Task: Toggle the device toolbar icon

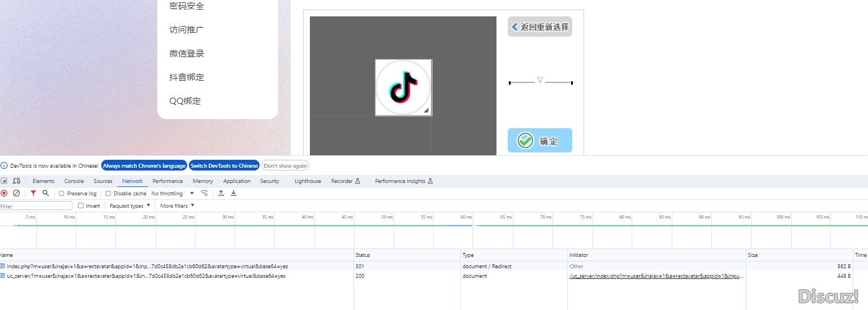Action: [x=16, y=181]
